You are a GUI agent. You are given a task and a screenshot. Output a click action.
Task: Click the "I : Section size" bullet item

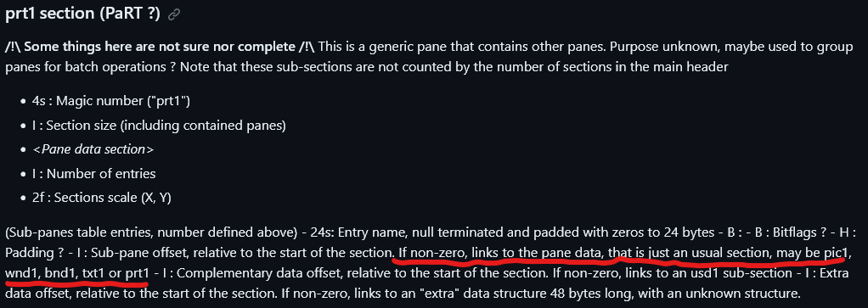pos(159,126)
